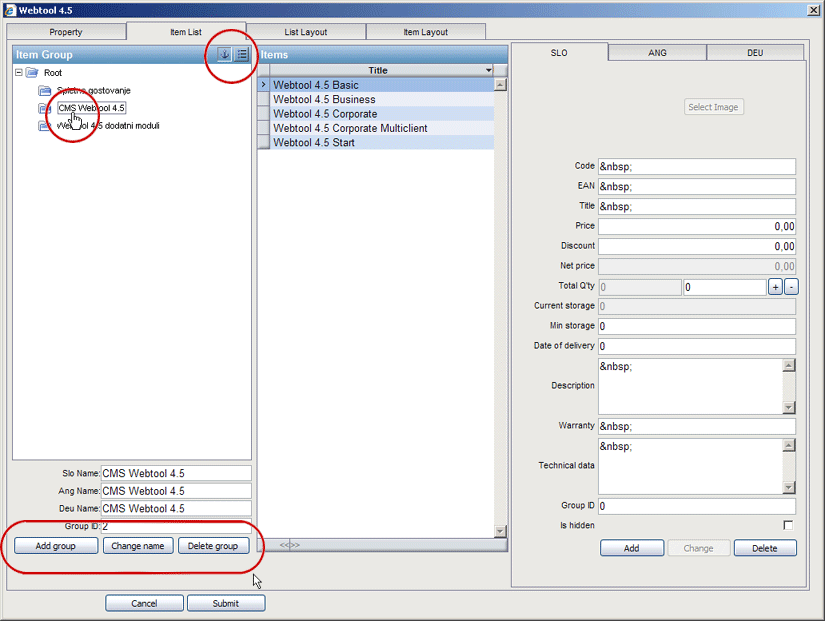Open the ANG language tab
This screenshot has width=825, height=621.
pos(657,53)
